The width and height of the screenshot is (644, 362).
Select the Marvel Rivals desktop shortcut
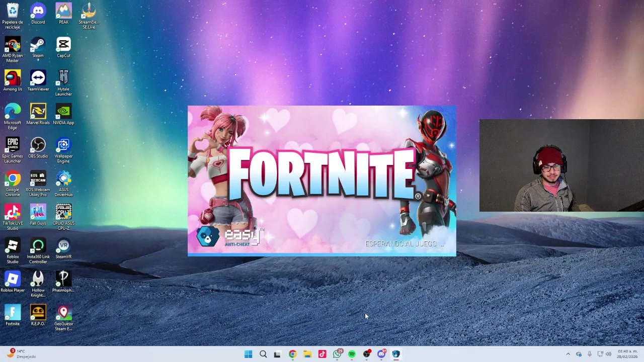tap(38, 115)
